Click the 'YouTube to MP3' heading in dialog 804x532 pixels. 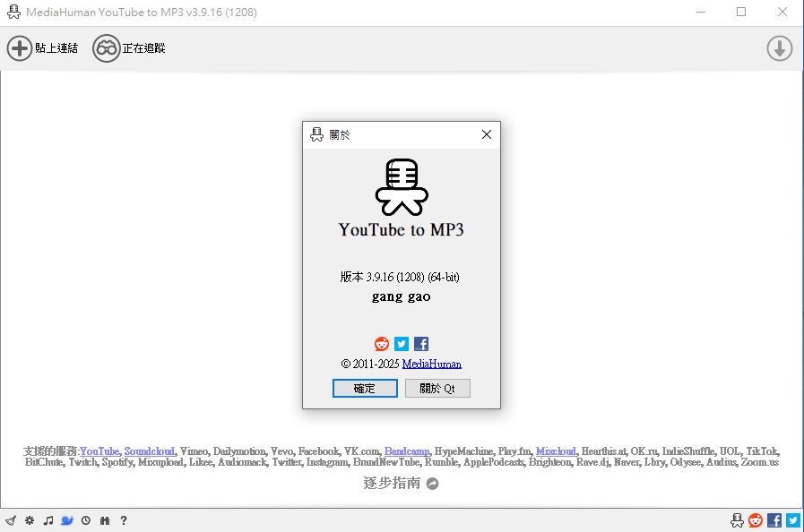pos(401,229)
